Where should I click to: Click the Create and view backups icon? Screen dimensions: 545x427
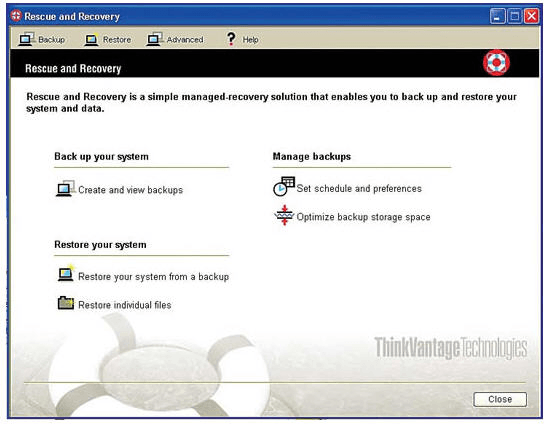click(65, 189)
